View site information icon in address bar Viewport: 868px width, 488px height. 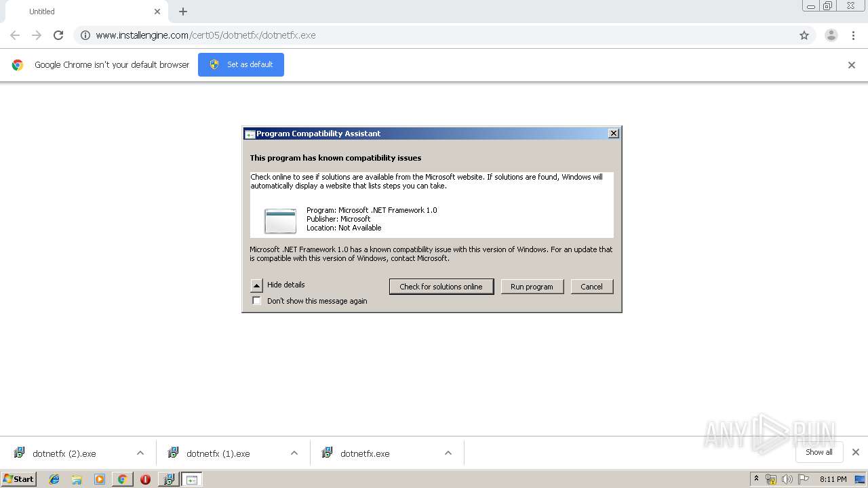pyautogui.click(x=85, y=35)
